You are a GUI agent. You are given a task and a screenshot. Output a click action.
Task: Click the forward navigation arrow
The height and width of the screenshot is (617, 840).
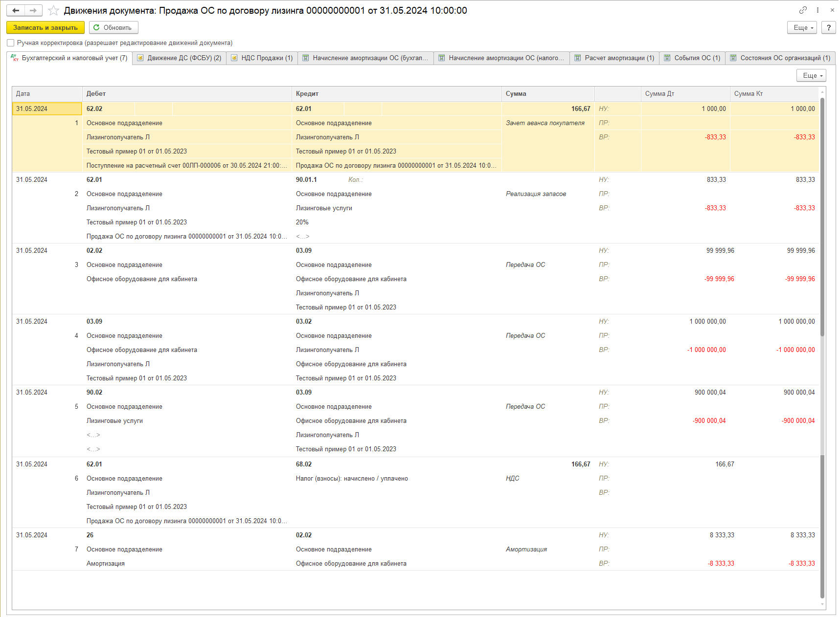click(x=33, y=10)
